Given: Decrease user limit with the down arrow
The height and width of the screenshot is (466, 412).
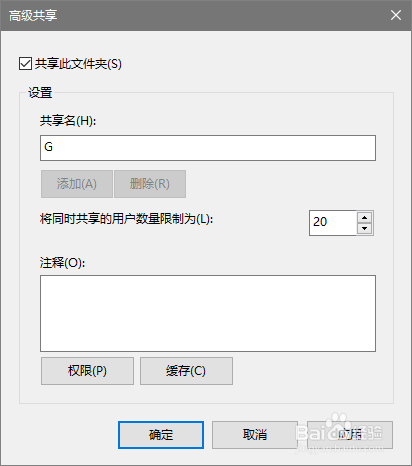Looking at the screenshot, I should coord(365,228).
